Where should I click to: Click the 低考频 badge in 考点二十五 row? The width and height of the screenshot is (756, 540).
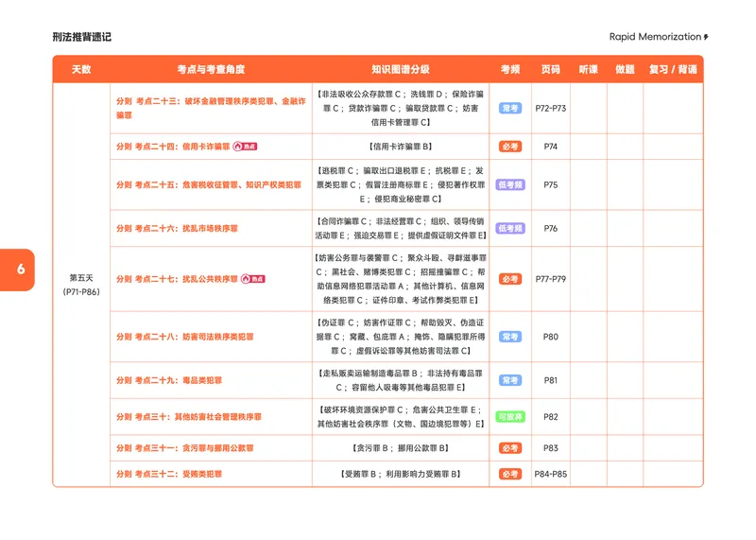510,184
